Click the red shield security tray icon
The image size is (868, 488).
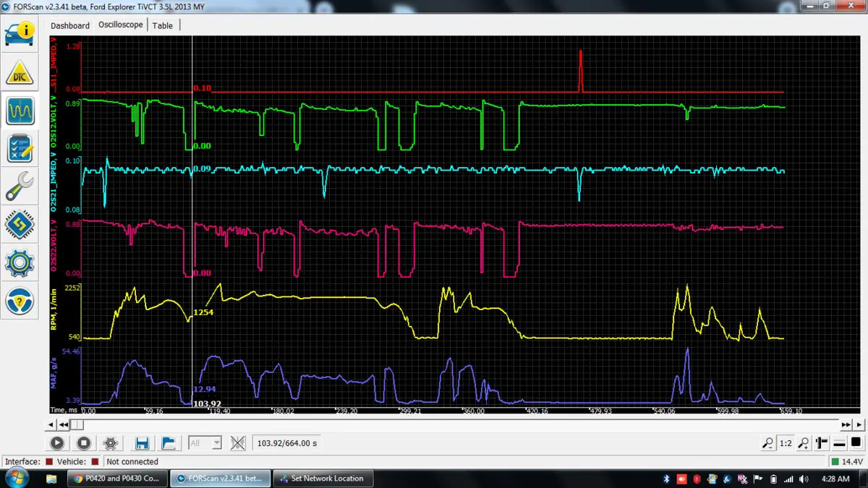[x=697, y=479]
